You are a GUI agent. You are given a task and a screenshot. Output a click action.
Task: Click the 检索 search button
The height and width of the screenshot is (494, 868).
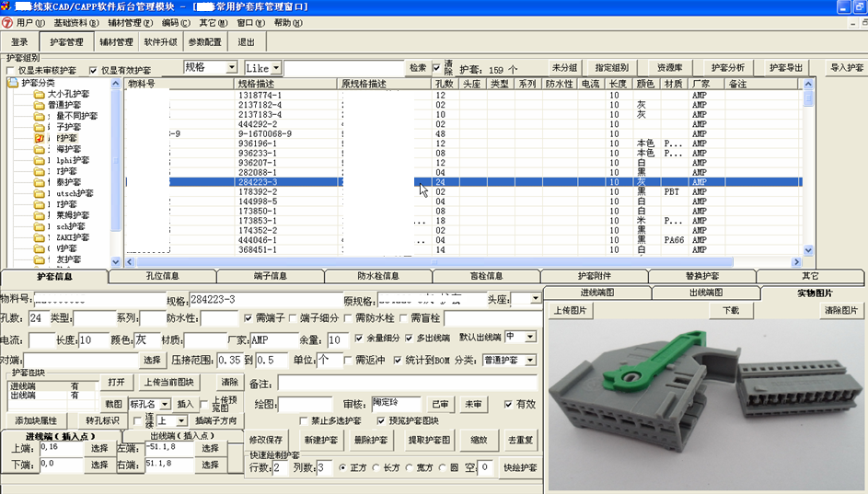[418, 67]
